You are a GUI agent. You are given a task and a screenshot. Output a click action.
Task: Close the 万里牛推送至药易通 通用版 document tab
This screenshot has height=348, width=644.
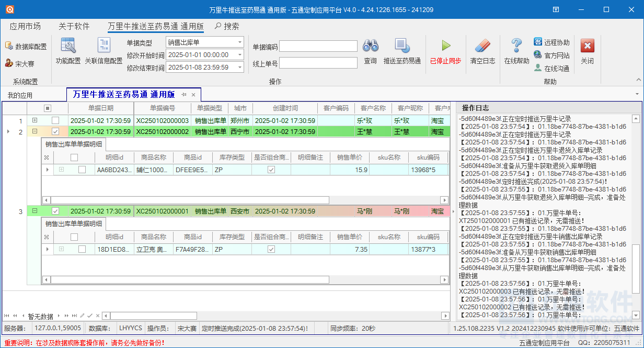coord(193,95)
